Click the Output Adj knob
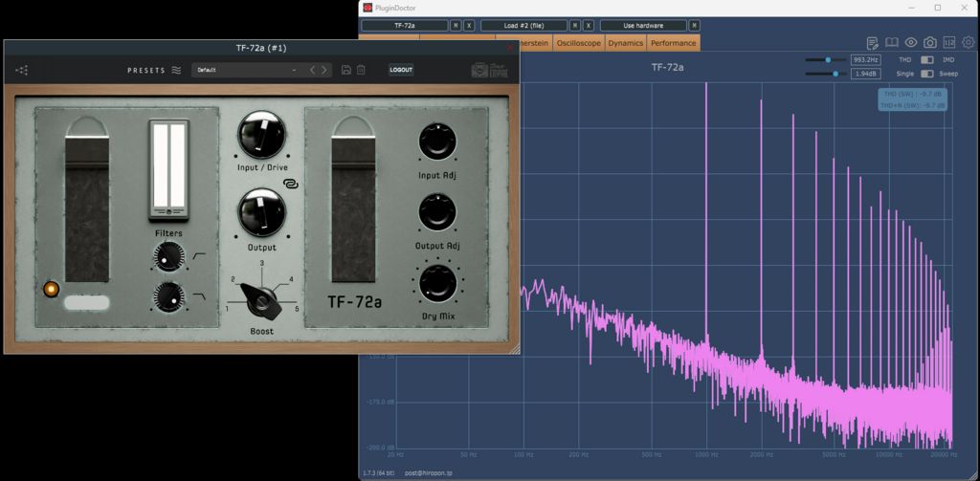The width and height of the screenshot is (980, 481). point(437,211)
